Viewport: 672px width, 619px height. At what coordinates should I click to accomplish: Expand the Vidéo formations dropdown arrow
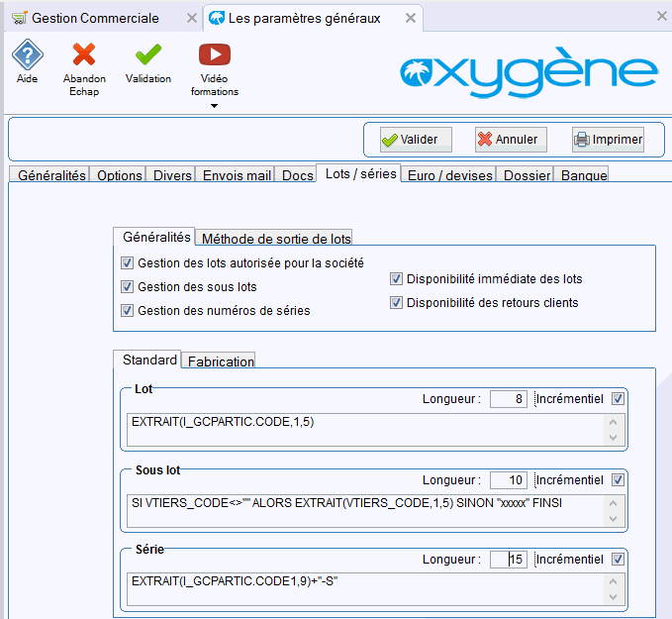[215, 106]
